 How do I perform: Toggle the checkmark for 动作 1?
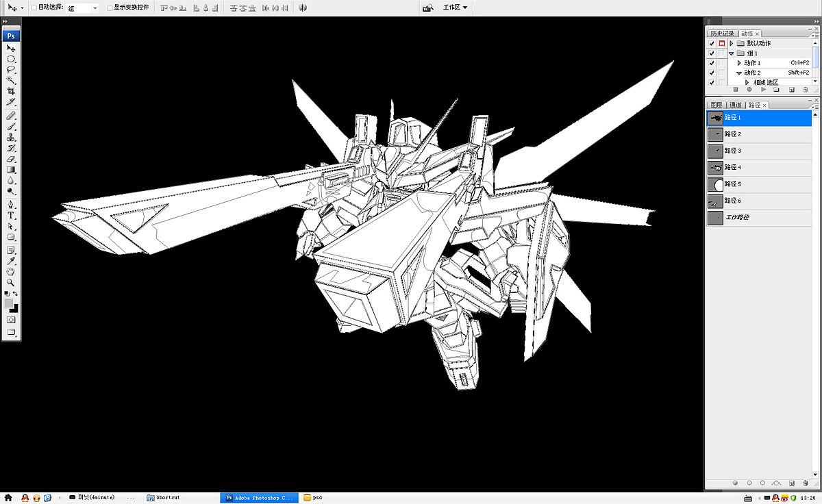pos(712,63)
